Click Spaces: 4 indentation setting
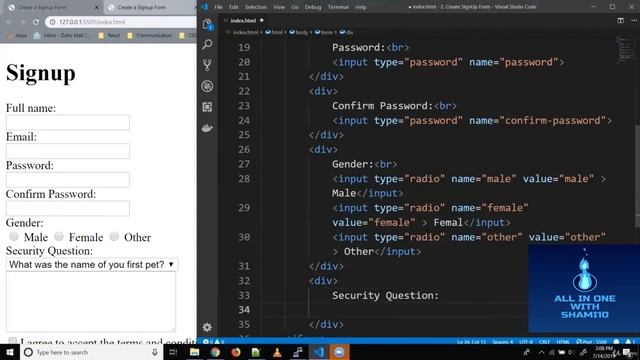This screenshot has width=640, height=360. click(x=502, y=342)
